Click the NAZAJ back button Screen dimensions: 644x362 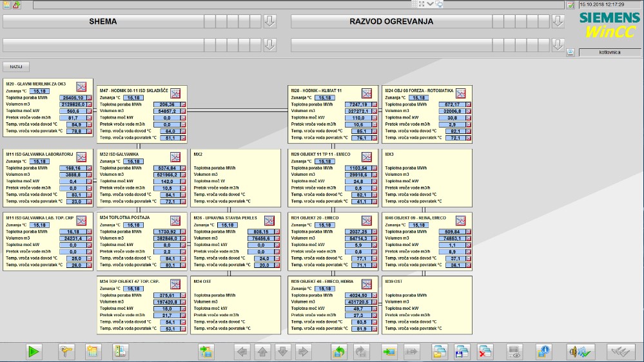pos(16,66)
